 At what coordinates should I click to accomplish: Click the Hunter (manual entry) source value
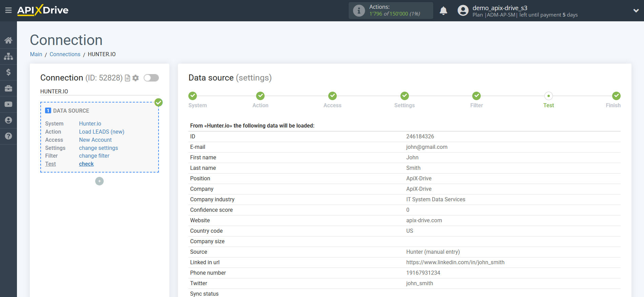433,252
